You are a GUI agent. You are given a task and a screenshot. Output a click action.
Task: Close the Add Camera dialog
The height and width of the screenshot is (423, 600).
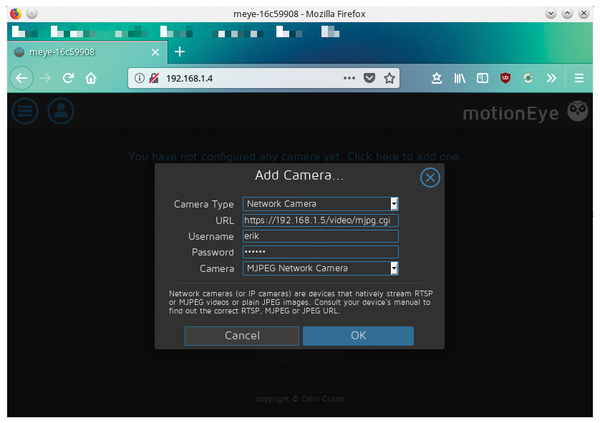(x=430, y=178)
